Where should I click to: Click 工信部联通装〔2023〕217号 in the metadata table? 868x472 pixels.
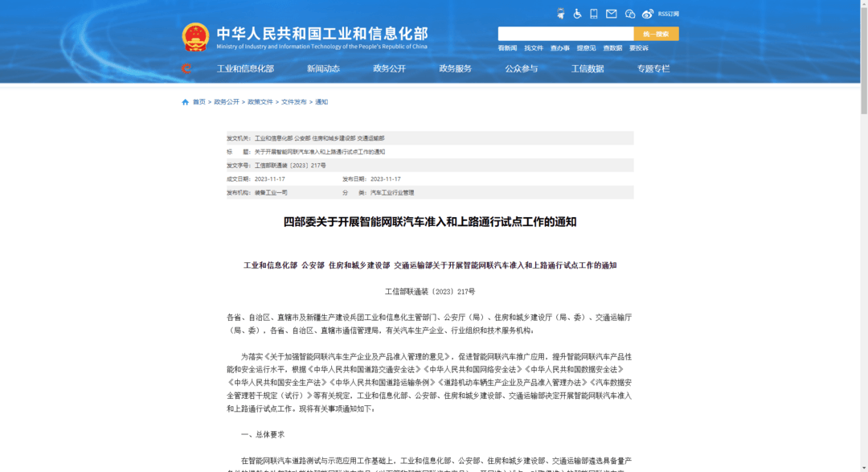click(x=290, y=166)
